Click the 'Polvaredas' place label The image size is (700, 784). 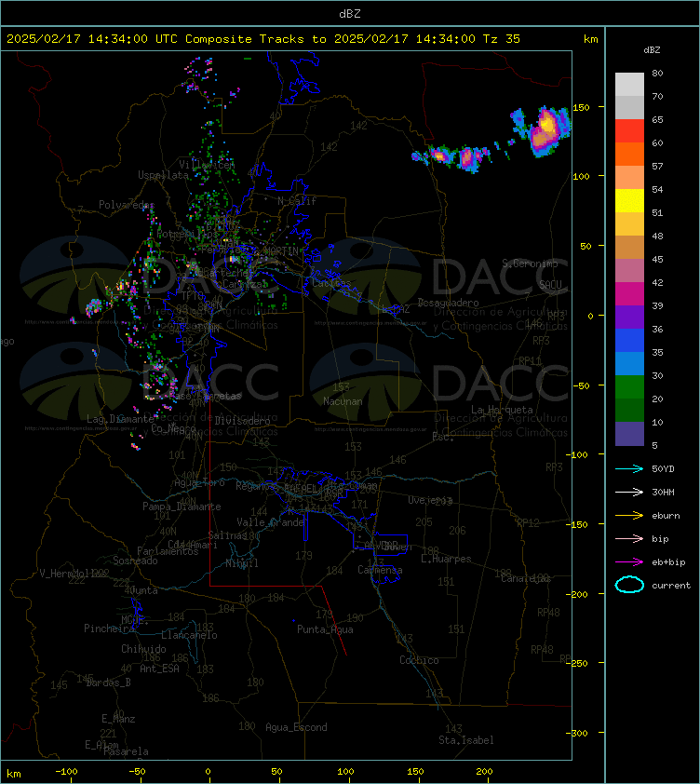coord(127,205)
